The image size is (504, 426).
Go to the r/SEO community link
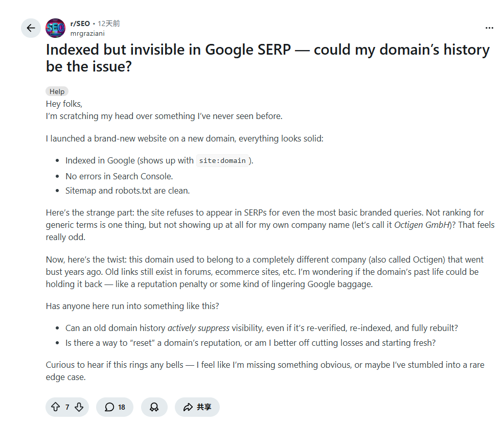tap(80, 23)
